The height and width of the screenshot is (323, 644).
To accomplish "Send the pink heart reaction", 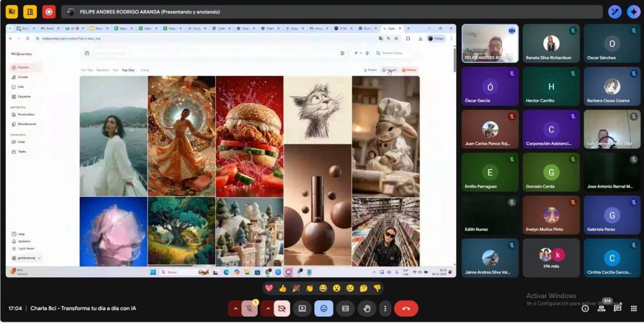I will (x=269, y=288).
